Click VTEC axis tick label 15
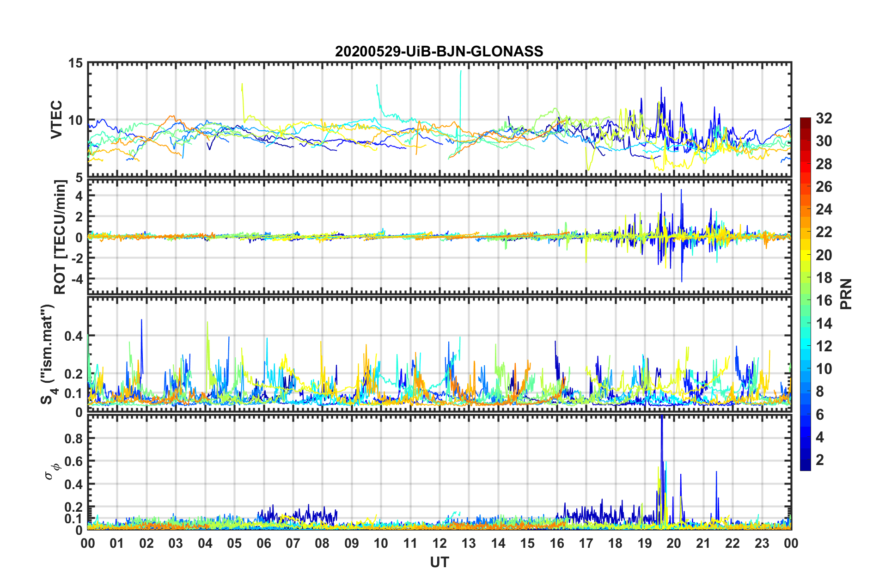879x588 pixels. [x=75, y=63]
